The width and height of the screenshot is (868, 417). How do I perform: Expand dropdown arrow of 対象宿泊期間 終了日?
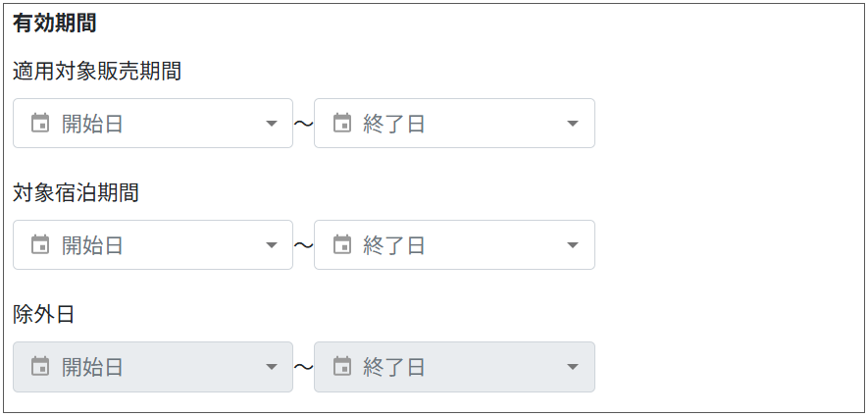pos(574,245)
